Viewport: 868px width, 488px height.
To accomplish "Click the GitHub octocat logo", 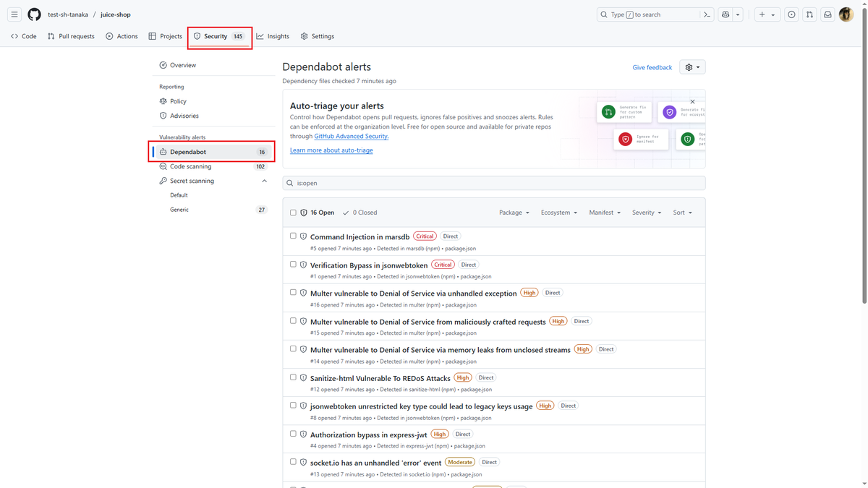I will point(34,14).
